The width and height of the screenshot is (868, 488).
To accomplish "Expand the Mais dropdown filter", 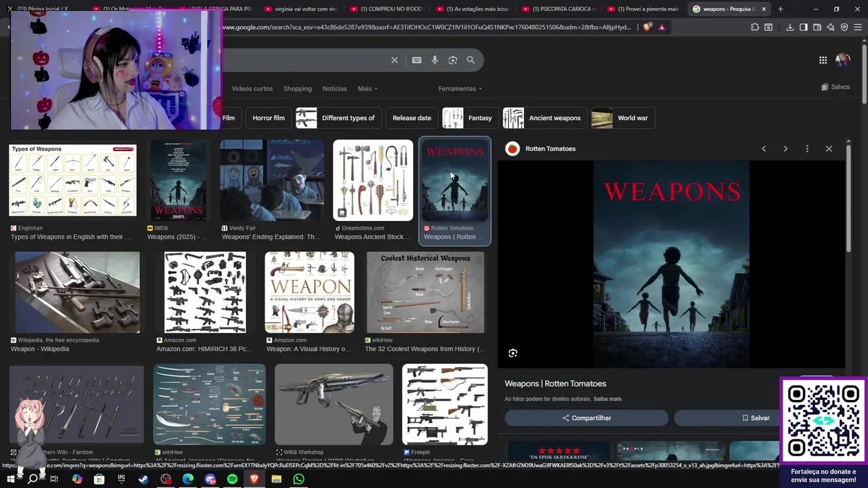I will [x=368, y=89].
